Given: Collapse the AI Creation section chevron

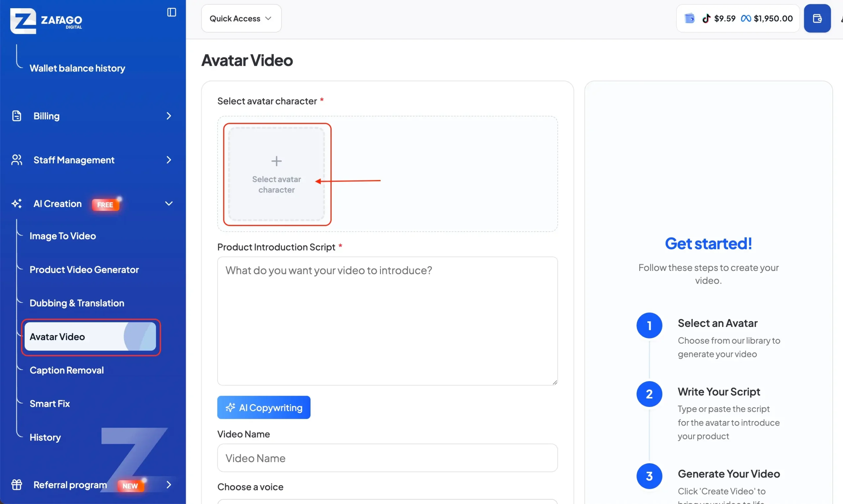Looking at the screenshot, I should pyautogui.click(x=169, y=204).
